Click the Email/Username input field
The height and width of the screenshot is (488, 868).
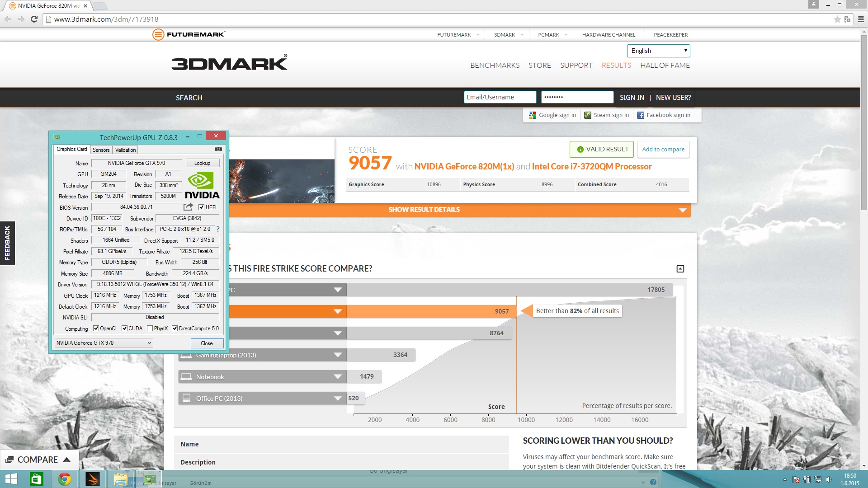click(500, 97)
